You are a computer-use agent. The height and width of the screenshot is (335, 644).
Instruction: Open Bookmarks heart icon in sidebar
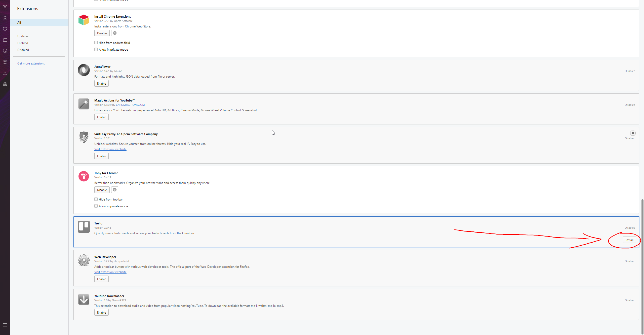pos(5,29)
